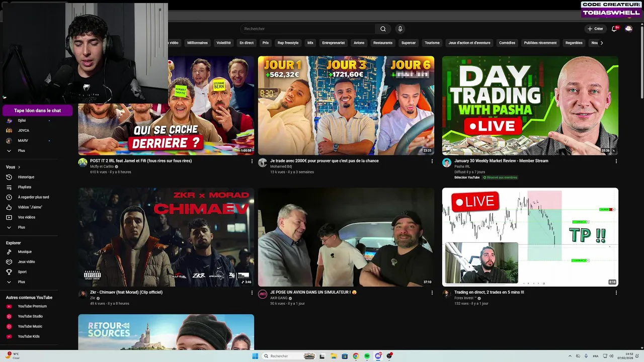Click the taskbar Rechercher search box
This screenshot has width=644, height=362.
pyautogui.click(x=289, y=356)
